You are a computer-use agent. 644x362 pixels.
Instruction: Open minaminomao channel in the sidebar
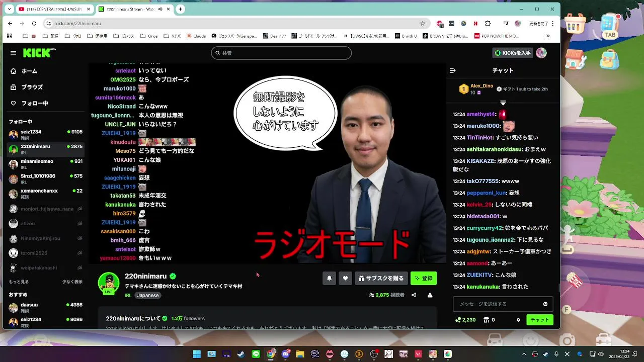tap(45, 163)
